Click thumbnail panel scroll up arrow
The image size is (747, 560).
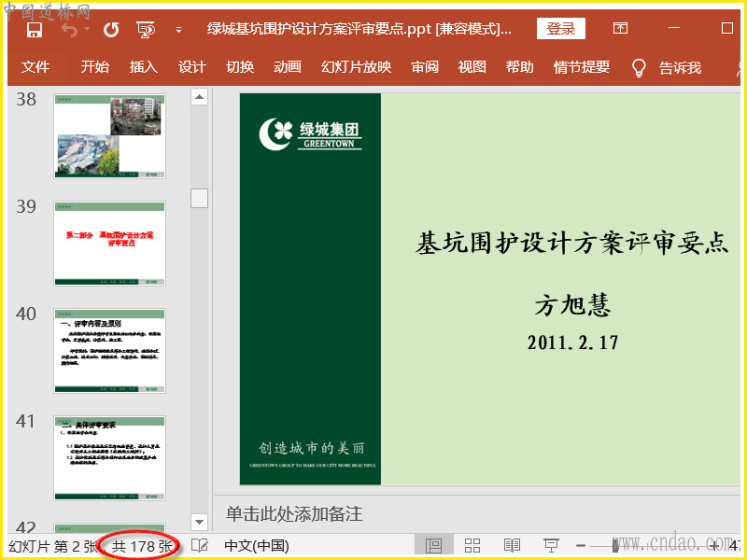pos(199,97)
